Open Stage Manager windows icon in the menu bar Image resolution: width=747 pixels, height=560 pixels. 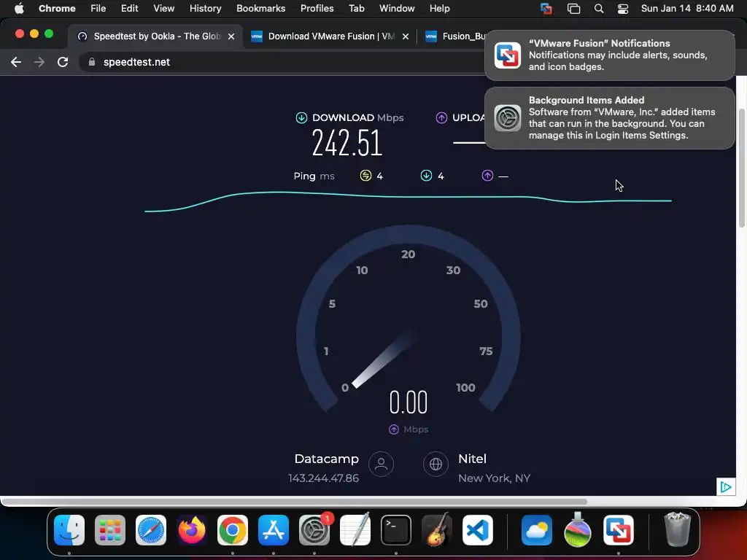pyautogui.click(x=573, y=9)
